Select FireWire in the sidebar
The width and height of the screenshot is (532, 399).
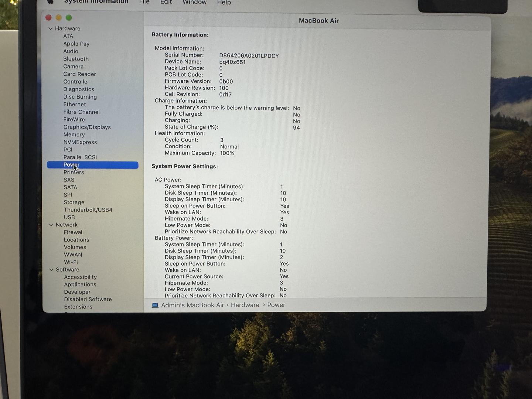pos(74,119)
